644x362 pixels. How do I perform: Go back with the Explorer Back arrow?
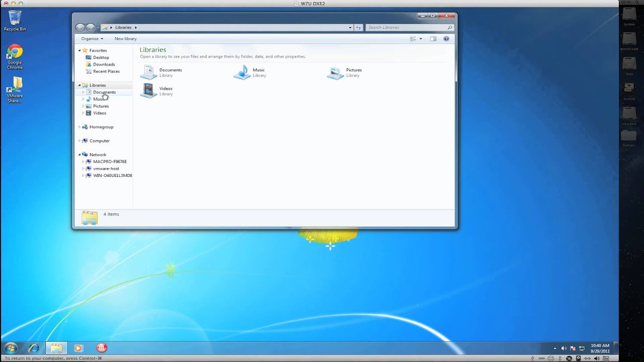tap(80, 28)
